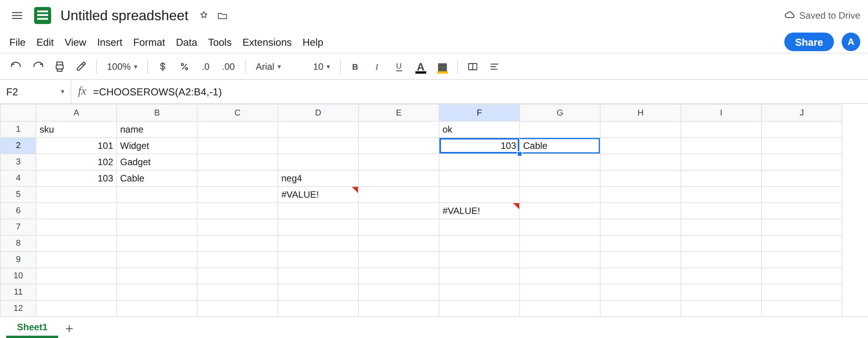Select cell with text Gadget

157,162
